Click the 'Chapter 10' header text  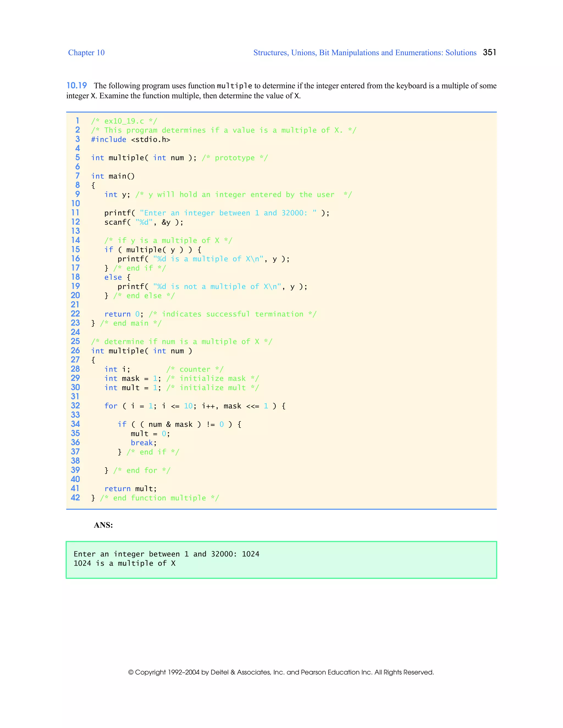point(86,53)
